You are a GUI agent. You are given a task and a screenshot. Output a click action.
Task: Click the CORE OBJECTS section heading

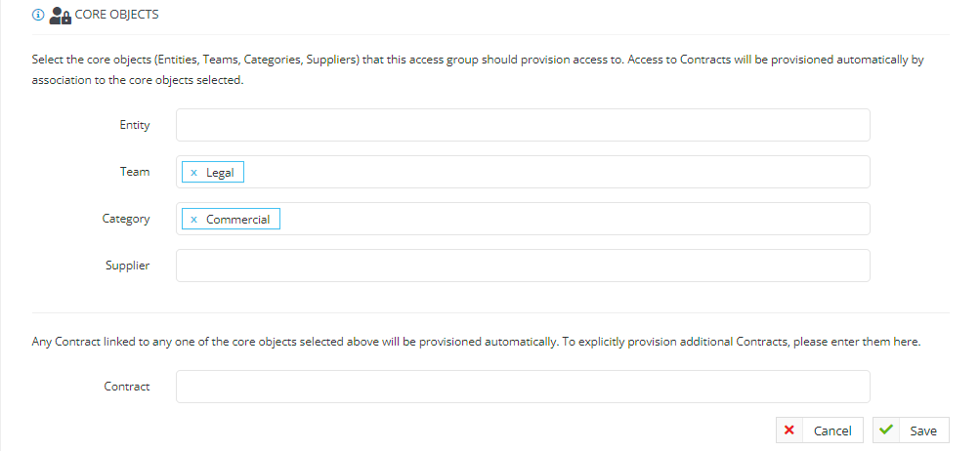[x=116, y=15]
